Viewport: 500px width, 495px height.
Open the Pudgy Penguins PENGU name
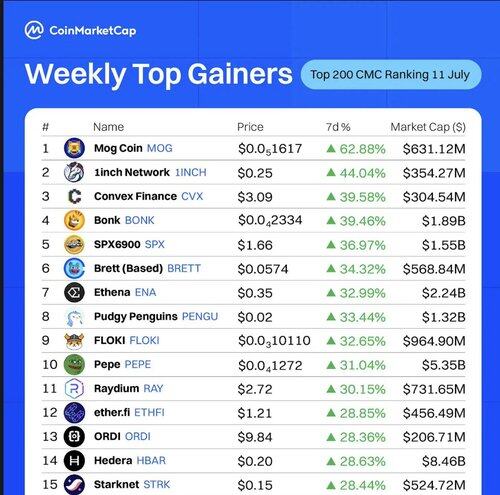(x=156, y=316)
